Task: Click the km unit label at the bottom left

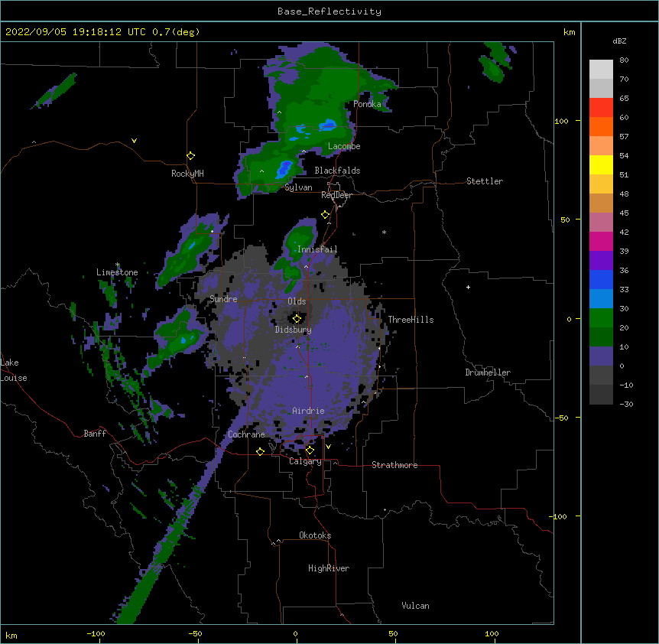Action: click(x=11, y=635)
